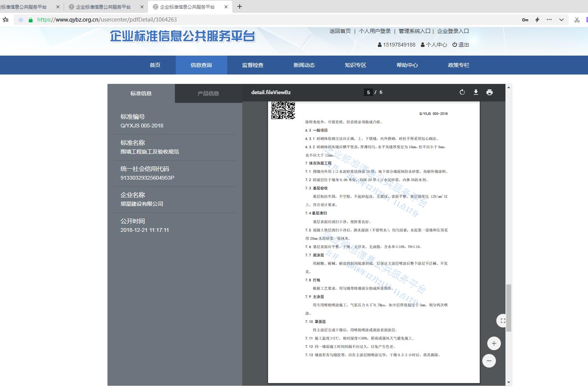Print the PDF document
Viewport: 588px width, 388px height.
(490, 92)
